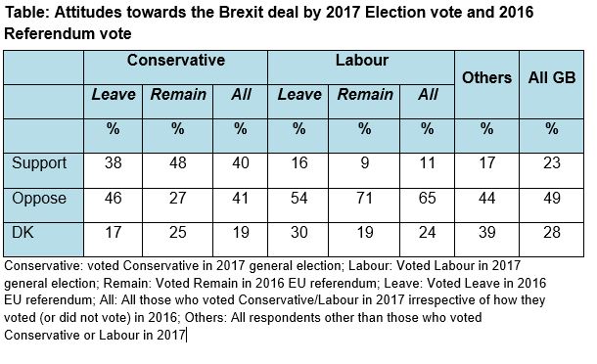
Task: Click Conservative All Oppose value 41
Action: [x=240, y=198]
